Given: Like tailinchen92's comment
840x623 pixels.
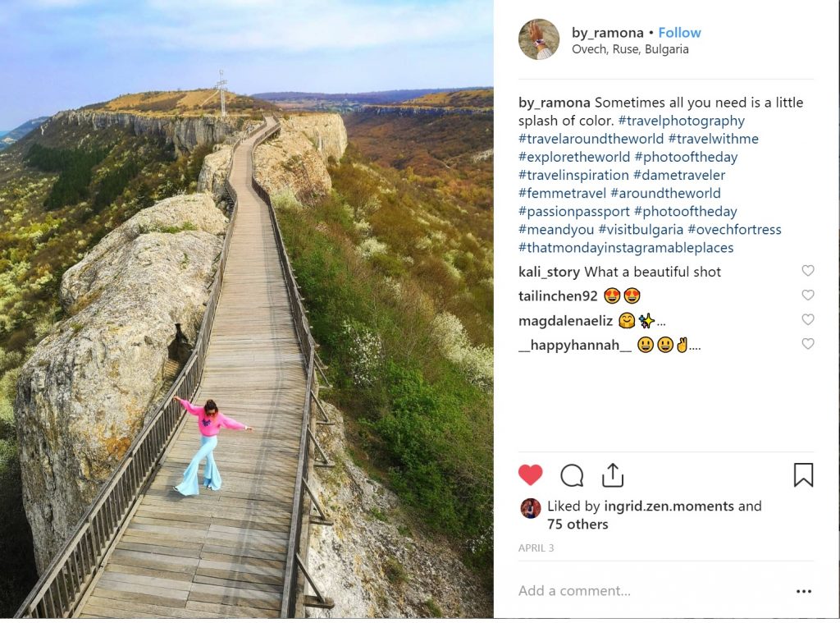Looking at the screenshot, I should click(808, 295).
